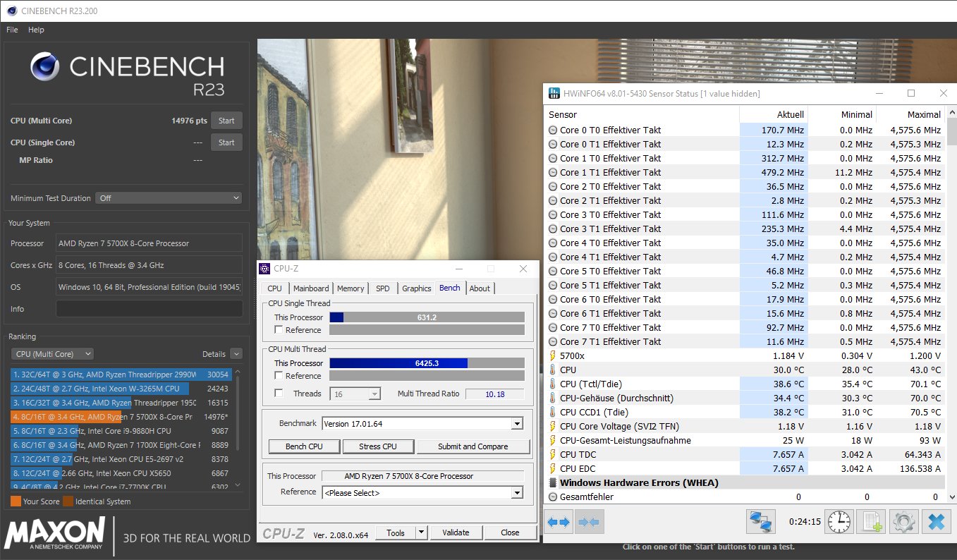Image resolution: width=957 pixels, height=560 pixels.
Task: Click thermometer icon for CPU CCD1 (Tdie)
Action: tap(553, 412)
